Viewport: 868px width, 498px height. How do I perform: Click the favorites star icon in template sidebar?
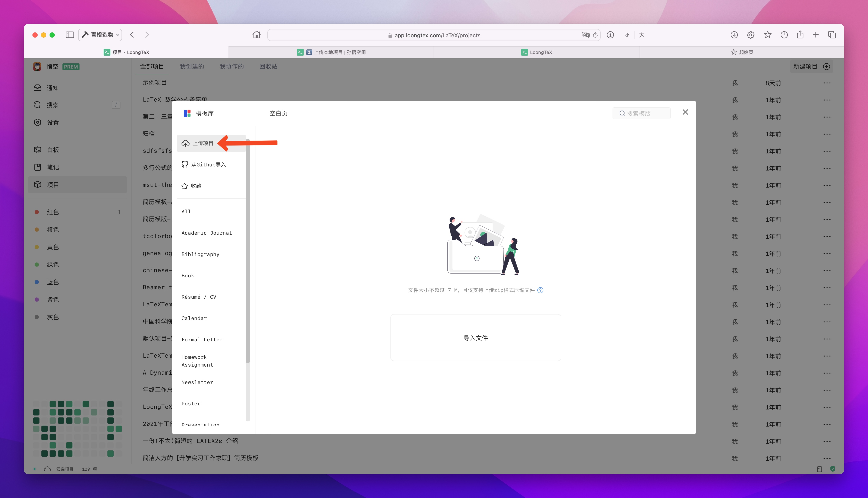tap(185, 186)
